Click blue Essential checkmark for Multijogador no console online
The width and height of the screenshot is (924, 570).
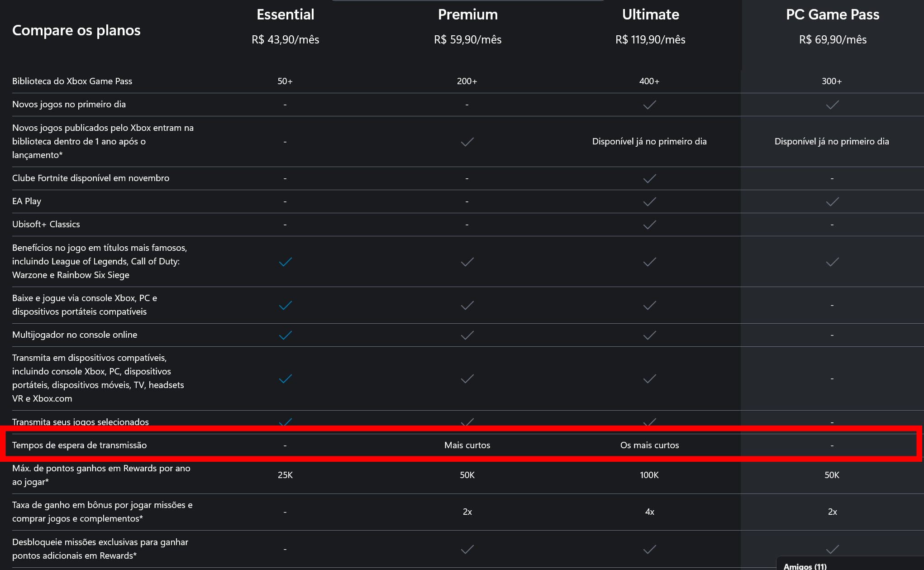click(285, 335)
